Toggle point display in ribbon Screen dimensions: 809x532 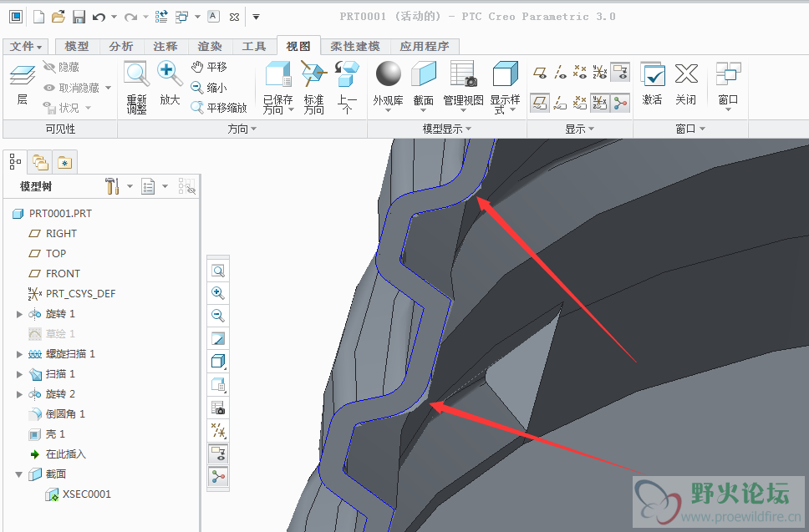(x=580, y=73)
